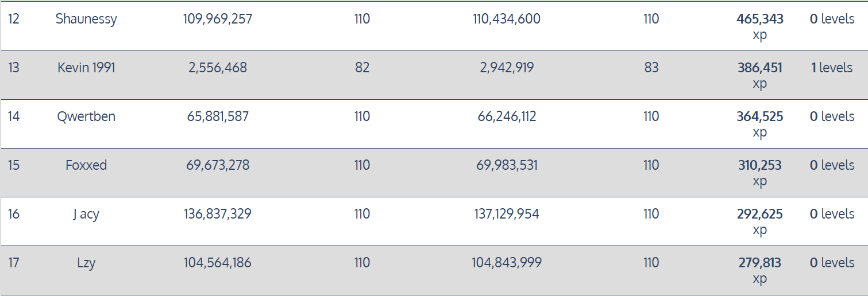Click the Kevin 1991 player name

(86, 68)
